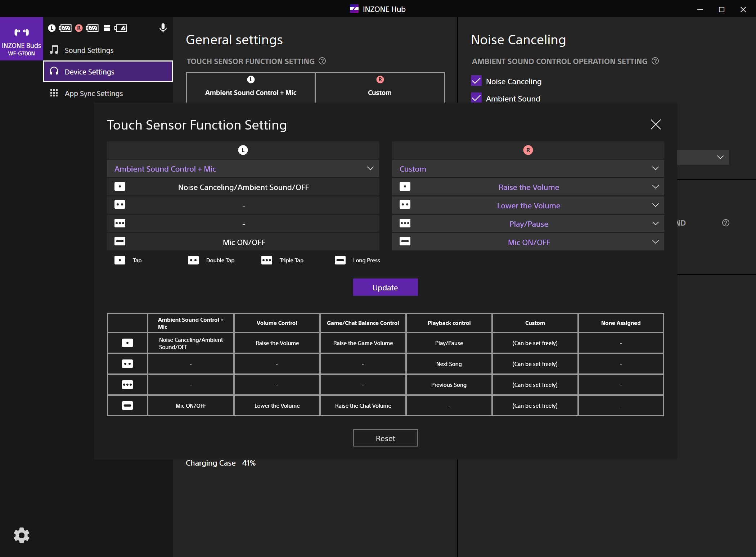Image resolution: width=756 pixels, height=557 pixels.
Task: Open the right earbud Custom preset dropdown
Action: click(528, 169)
